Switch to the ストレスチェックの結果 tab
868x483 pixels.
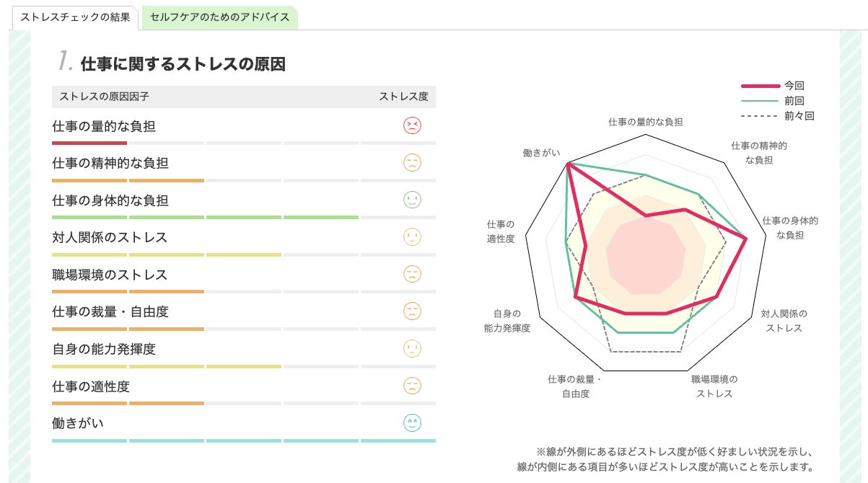coord(75,17)
